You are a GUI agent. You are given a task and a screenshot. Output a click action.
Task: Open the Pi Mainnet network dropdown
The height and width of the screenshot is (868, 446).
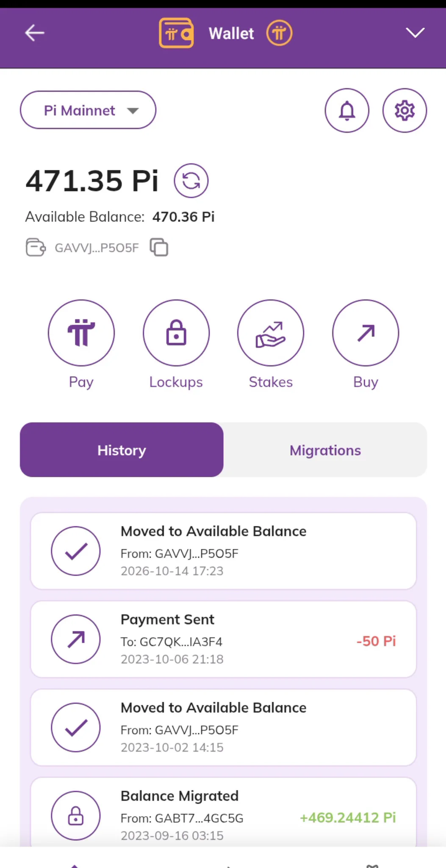coord(88,110)
